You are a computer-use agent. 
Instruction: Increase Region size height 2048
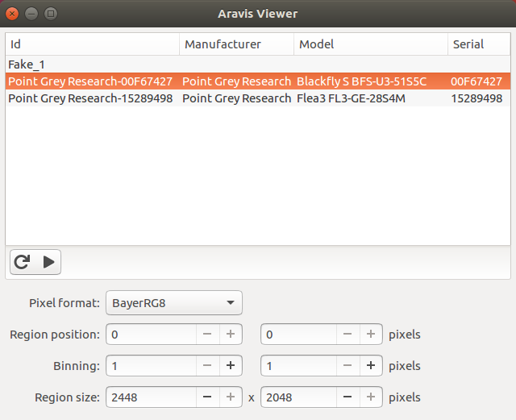pyautogui.click(x=371, y=397)
